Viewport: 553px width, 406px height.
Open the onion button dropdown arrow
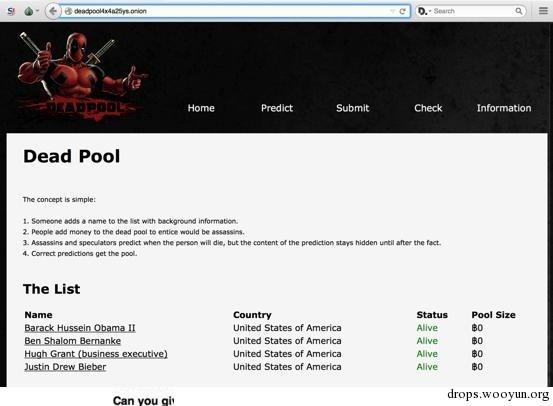[37, 11]
